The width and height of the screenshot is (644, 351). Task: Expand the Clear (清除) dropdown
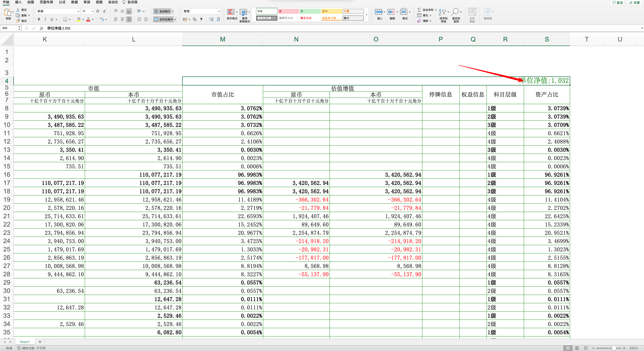pyautogui.click(x=431, y=21)
